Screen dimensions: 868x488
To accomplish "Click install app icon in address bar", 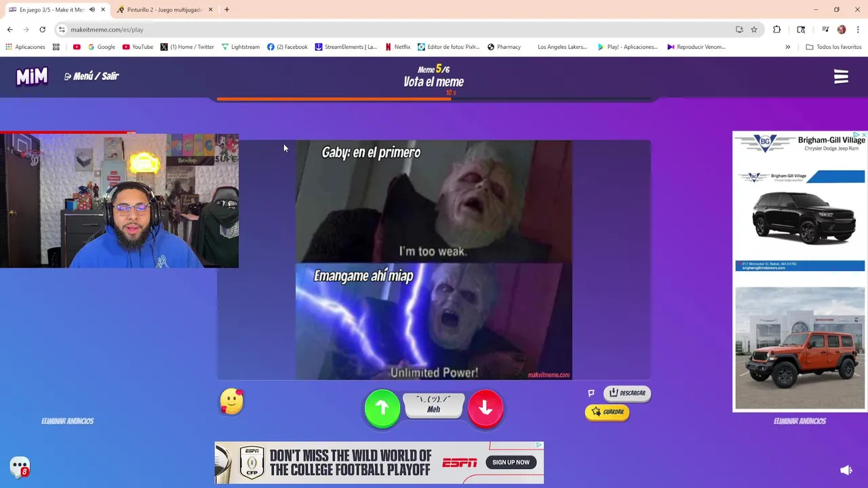I will (739, 29).
